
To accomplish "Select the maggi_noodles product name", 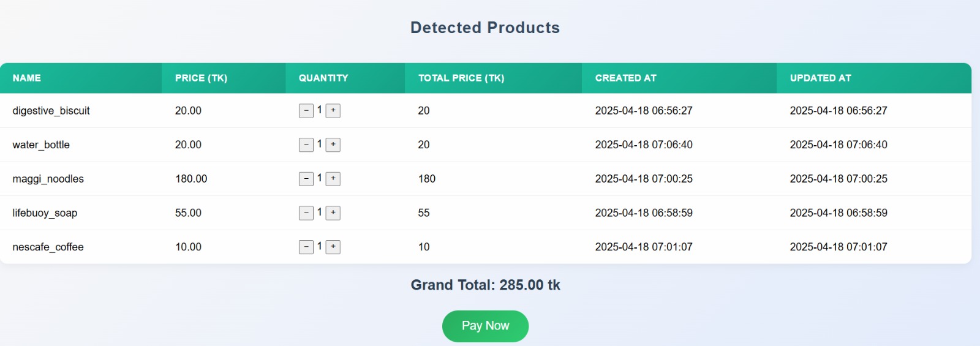I will (48, 179).
